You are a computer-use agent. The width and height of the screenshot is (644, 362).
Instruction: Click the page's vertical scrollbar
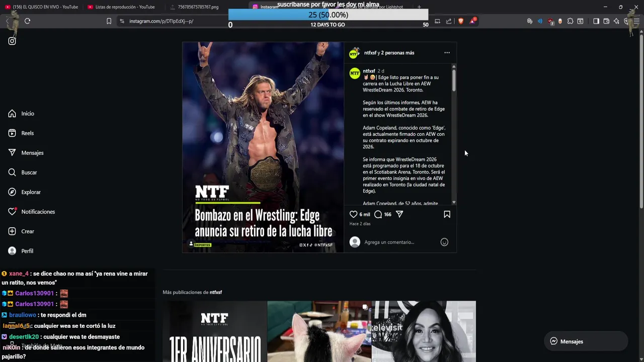coord(641,121)
